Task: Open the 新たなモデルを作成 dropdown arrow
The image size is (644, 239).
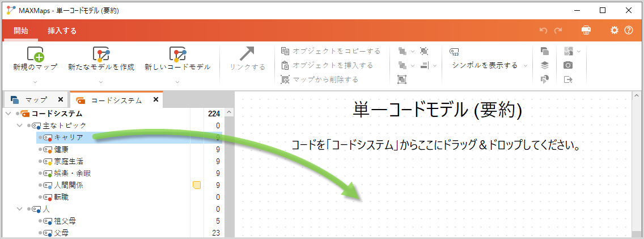Action: coord(101,81)
